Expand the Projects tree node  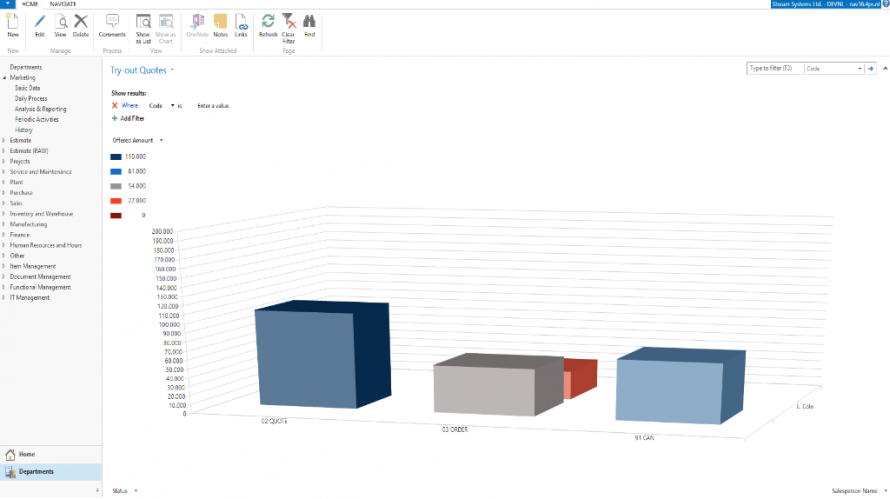click(x=4, y=161)
